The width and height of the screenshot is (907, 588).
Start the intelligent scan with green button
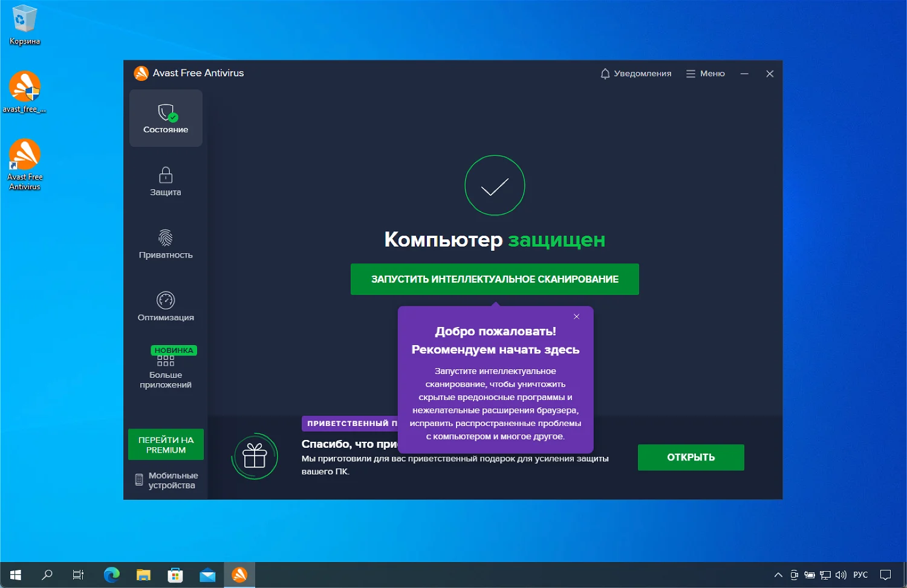pos(494,279)
